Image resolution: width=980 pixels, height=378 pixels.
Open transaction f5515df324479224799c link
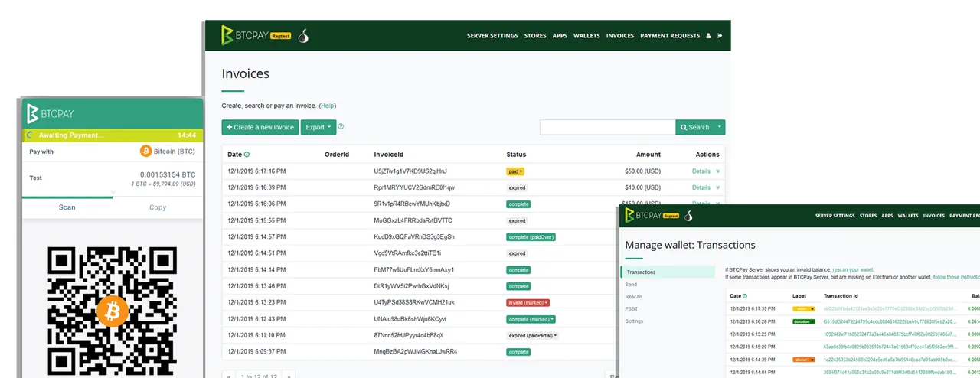[890, 321]
